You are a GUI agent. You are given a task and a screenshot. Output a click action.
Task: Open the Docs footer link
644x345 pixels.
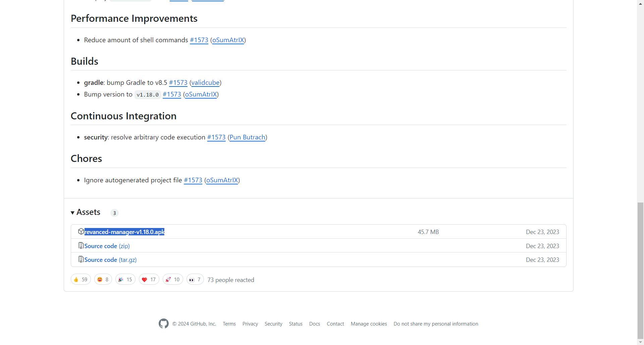(315, 324)
